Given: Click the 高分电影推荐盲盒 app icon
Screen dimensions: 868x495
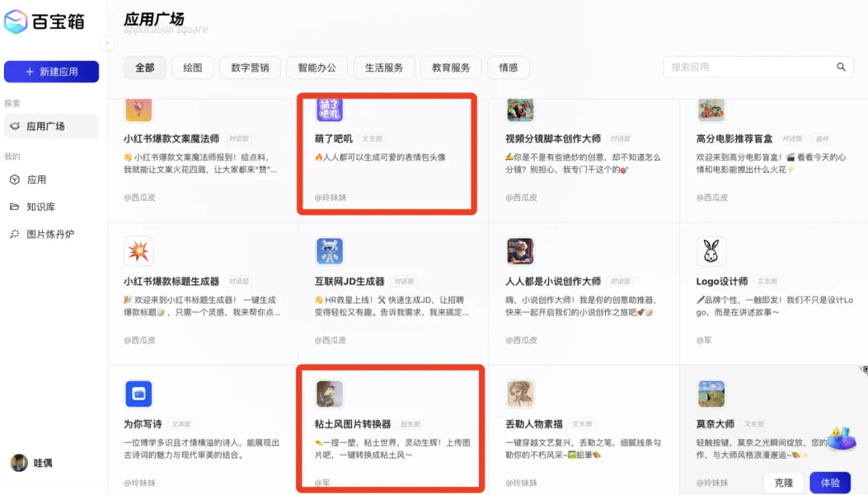Looking at the screenshot, I should click(710, 109).
